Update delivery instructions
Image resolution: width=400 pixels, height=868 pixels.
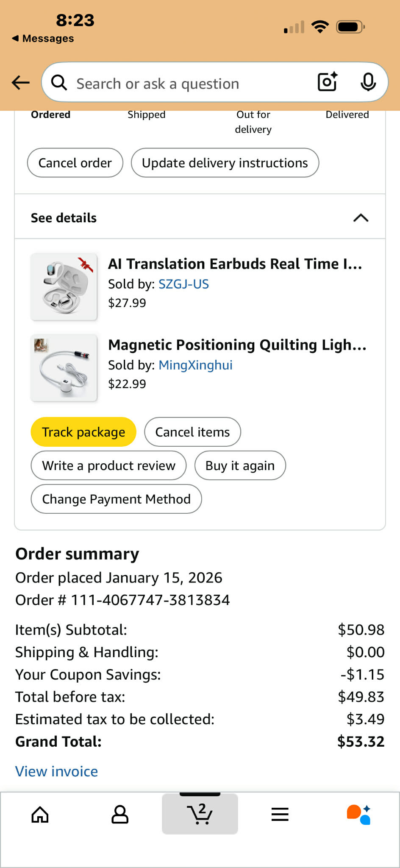(x=225, y=163)
